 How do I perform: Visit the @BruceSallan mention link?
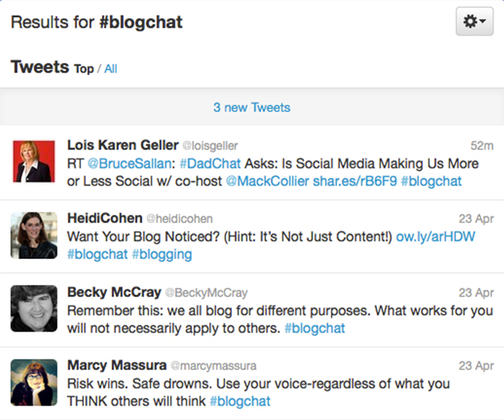click(129, 164)
